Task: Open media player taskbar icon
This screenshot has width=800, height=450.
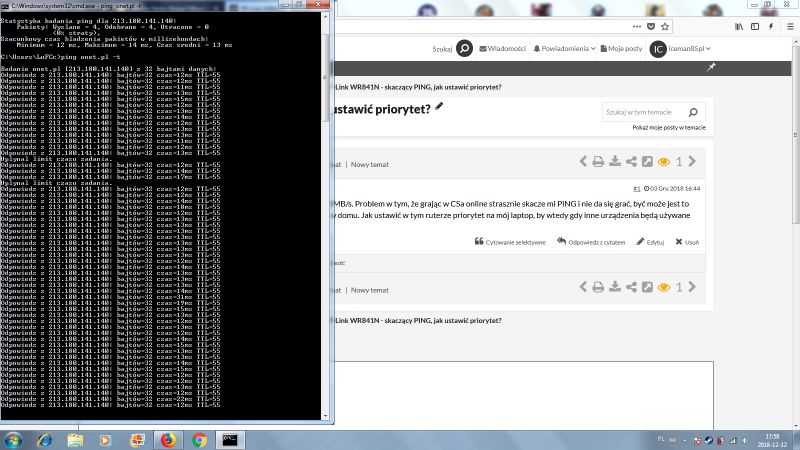Action: [x=106, y=440]
